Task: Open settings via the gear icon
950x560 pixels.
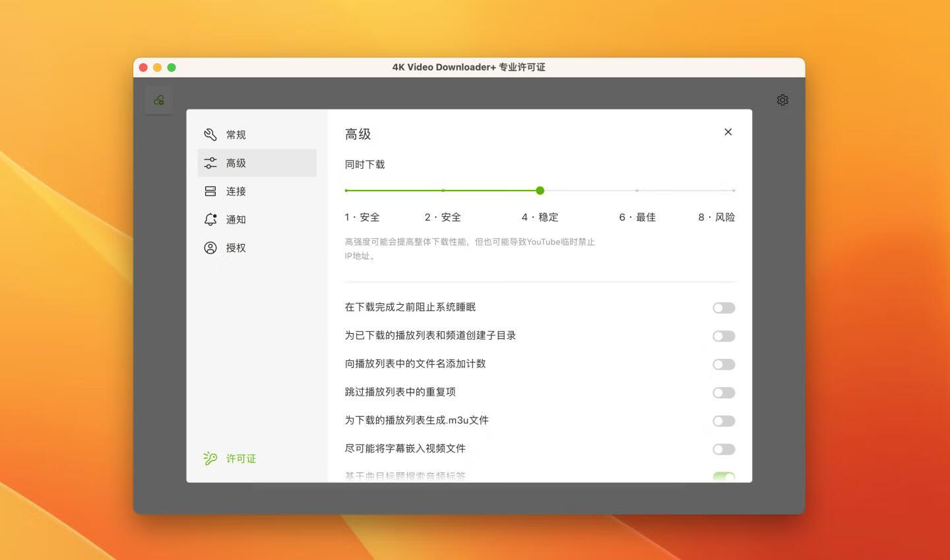Action: [782, 100]
